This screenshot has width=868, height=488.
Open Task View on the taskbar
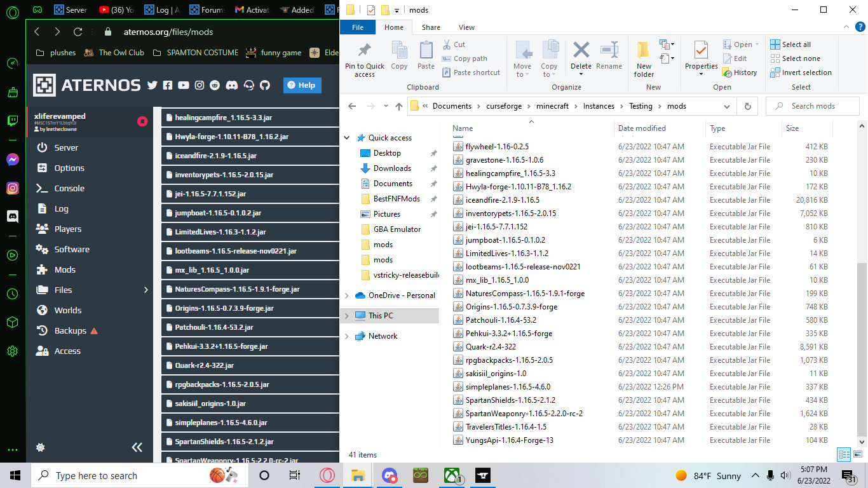click(x=294, y=475)
